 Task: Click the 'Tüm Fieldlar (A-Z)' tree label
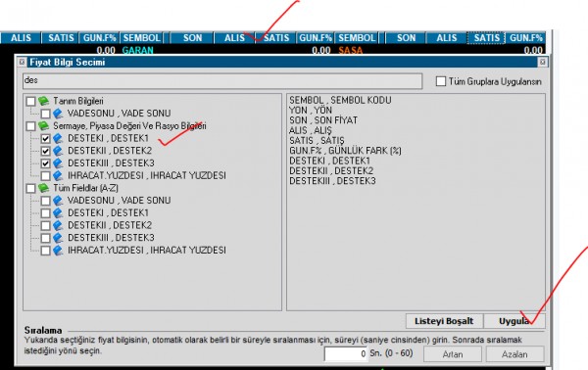[85, 188]
